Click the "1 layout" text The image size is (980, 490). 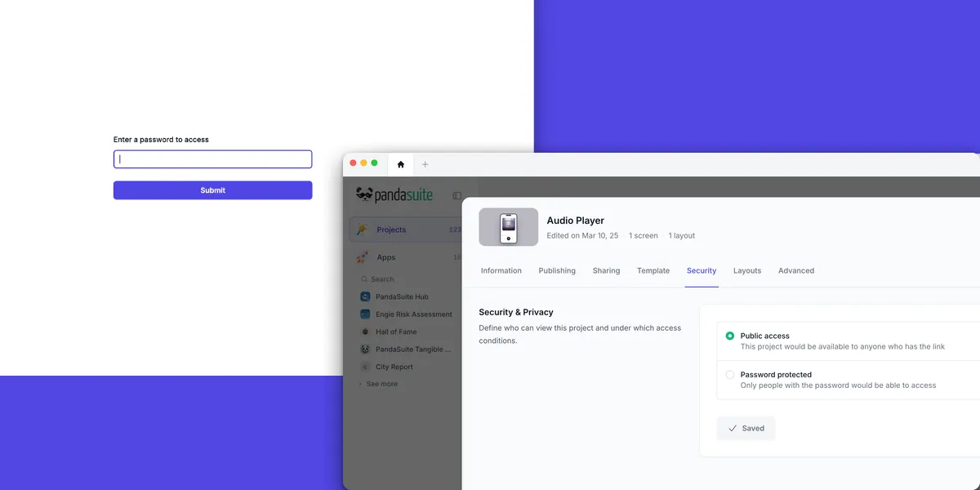[x=682, y=236]
